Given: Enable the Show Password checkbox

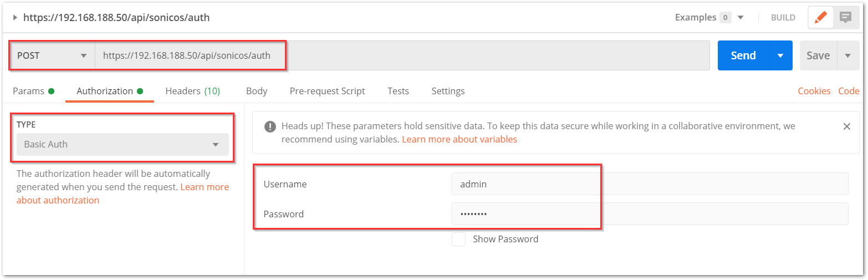Looking at the screenshot, I should pos(458,239).
